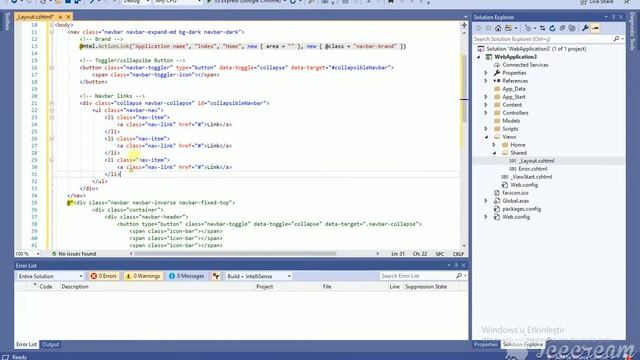Select packages.config file
640x360 pixels.
521,209
